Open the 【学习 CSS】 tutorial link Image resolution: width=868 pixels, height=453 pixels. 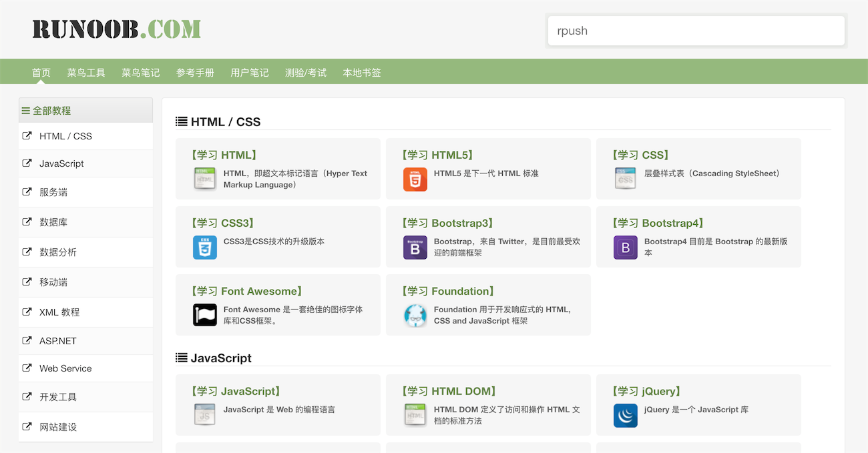point(640,155)
